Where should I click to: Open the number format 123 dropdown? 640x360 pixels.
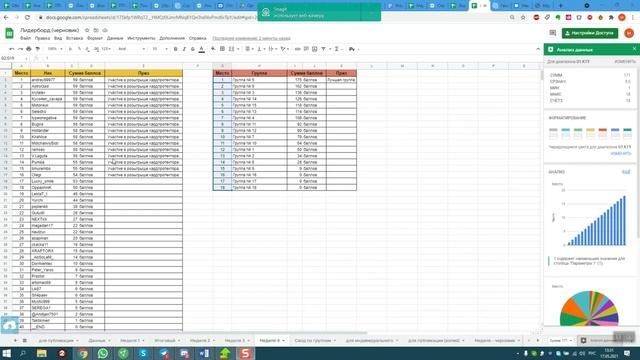[x=106, y=49]
